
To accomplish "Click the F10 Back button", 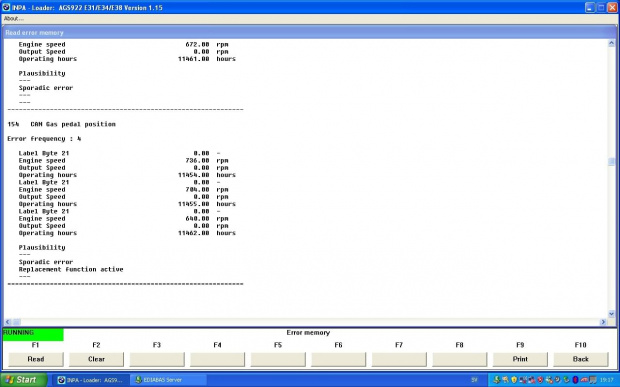I will tap(580, 359).
